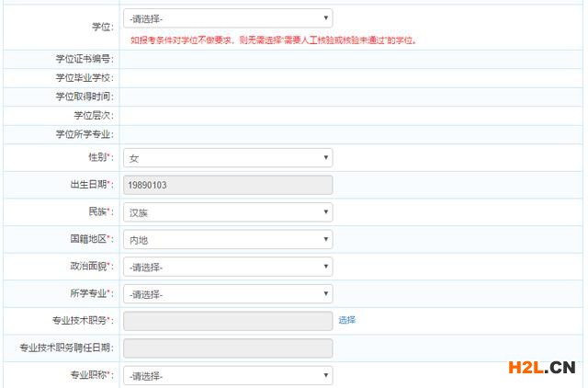The image size is (588, 388).
Task: Click the red 学位 notice text
Action: [272, 40]
